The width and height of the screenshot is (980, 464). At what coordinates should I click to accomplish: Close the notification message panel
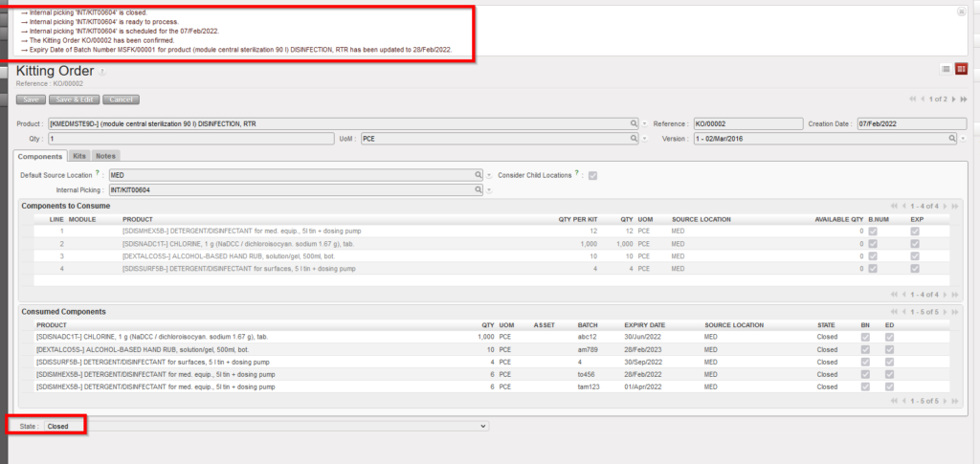961,11
